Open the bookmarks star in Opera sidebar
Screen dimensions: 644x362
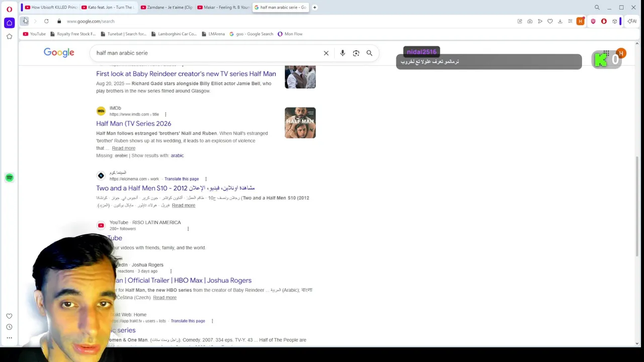tap(9, 36)
